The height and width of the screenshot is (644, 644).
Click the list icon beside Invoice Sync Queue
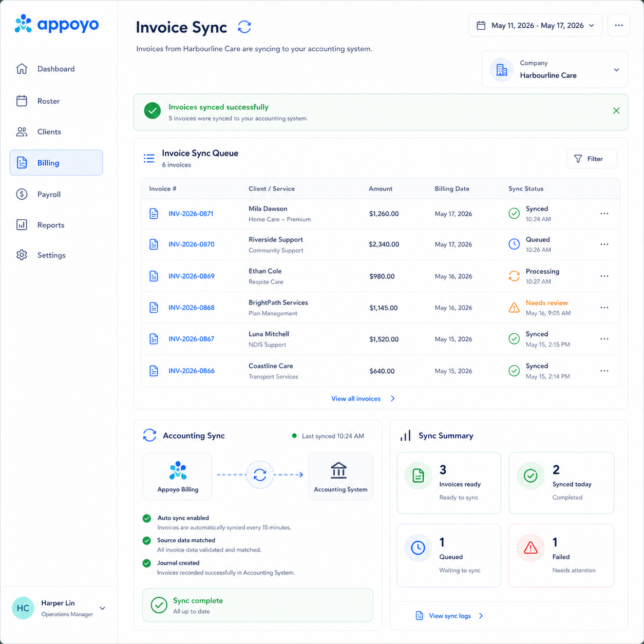(149, 158)
